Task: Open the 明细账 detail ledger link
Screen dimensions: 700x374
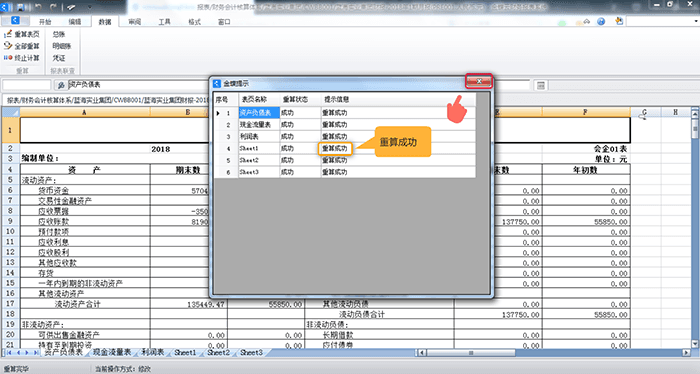Action: click(x=62, y=46)
